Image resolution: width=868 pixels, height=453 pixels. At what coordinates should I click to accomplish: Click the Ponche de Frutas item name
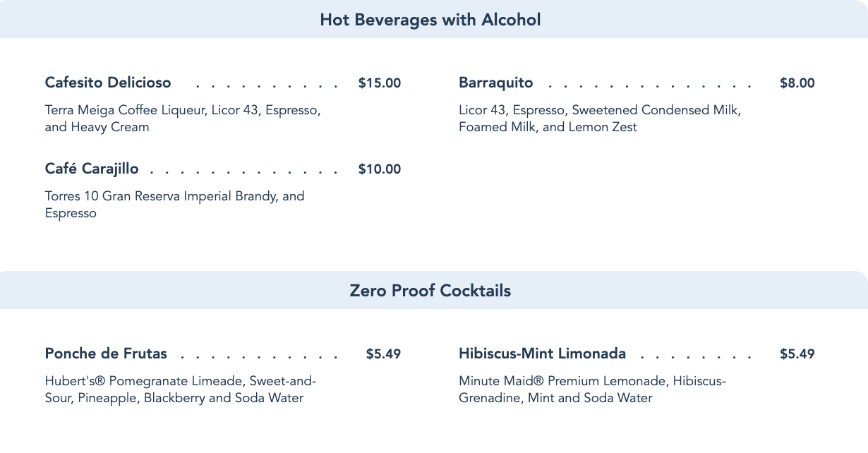pos(106,354)
